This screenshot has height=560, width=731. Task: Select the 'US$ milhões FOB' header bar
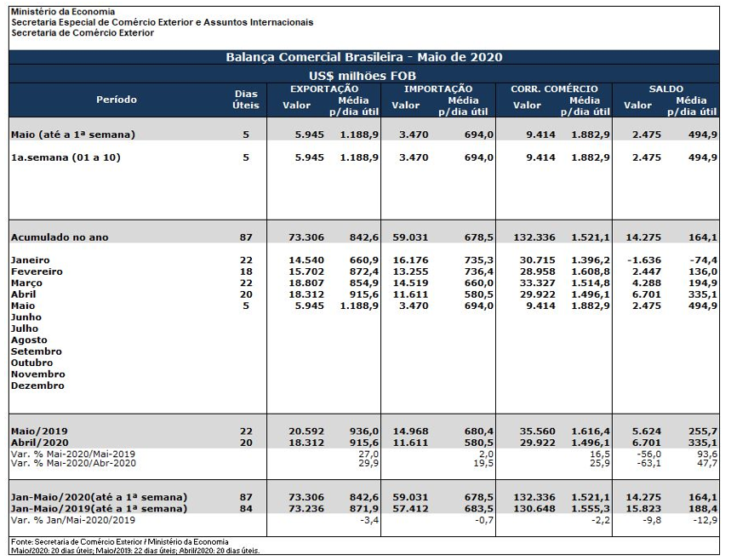pos(363,75)
